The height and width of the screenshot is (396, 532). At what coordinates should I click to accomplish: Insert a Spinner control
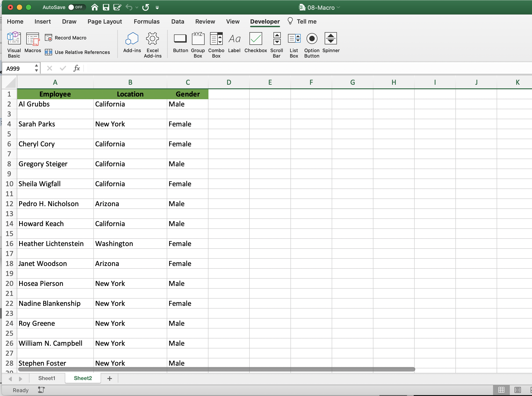pos(331,42)
